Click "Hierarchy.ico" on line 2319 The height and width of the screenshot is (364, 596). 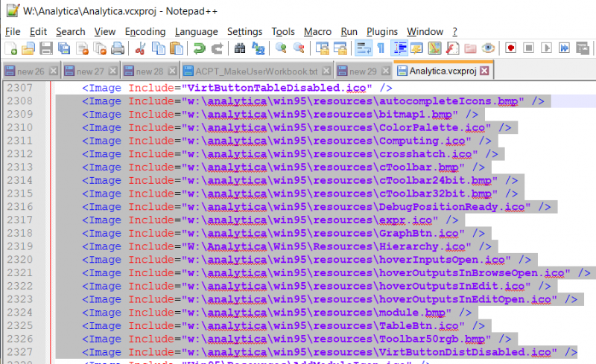tap(422, 246)
